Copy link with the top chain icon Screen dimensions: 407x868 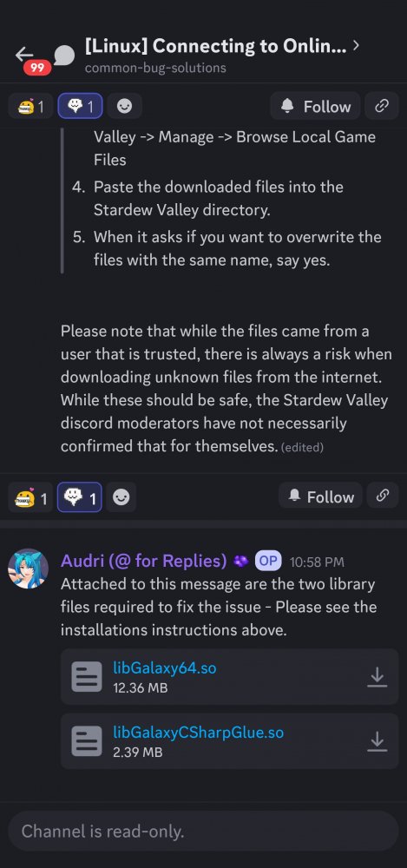(x=382, y=106)
